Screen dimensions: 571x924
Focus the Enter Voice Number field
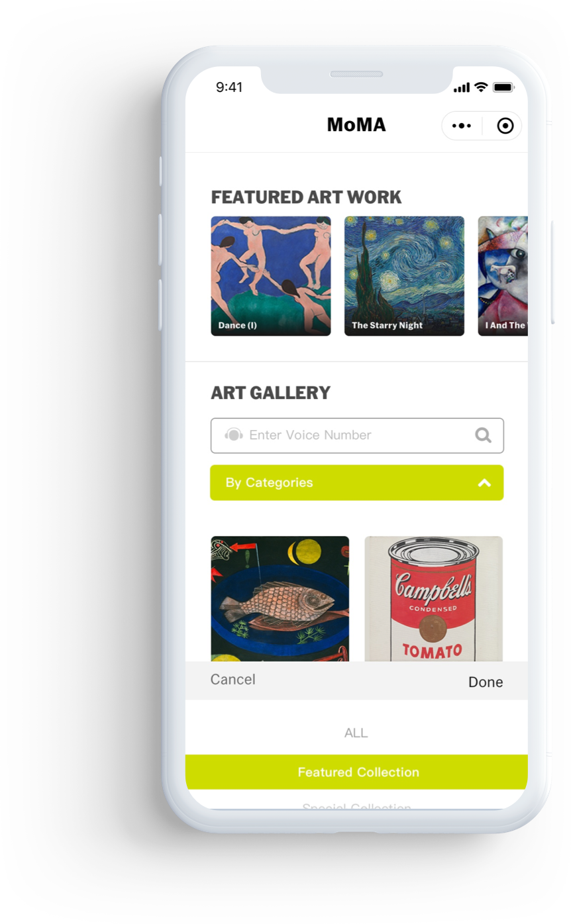(357, 436)
